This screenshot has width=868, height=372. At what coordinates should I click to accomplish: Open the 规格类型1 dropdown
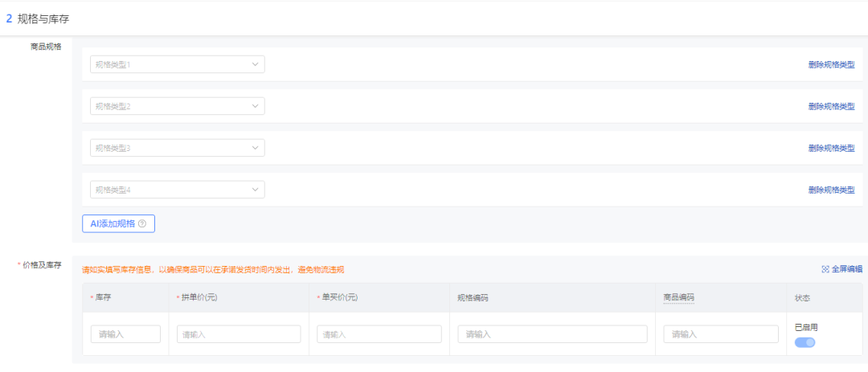[x=177, y=64]
